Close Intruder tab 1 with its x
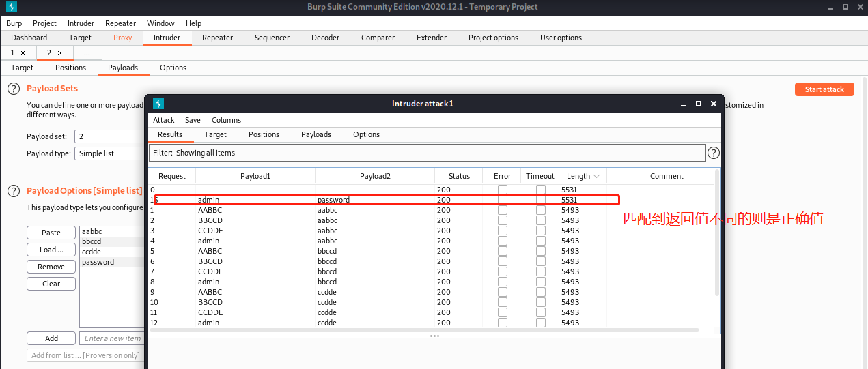The image size is (868, 369). [x=23, y=53]
